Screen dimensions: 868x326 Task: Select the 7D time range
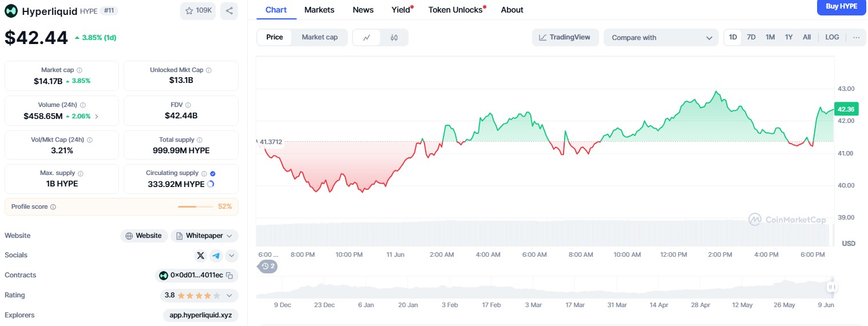[x=751, y=37]
